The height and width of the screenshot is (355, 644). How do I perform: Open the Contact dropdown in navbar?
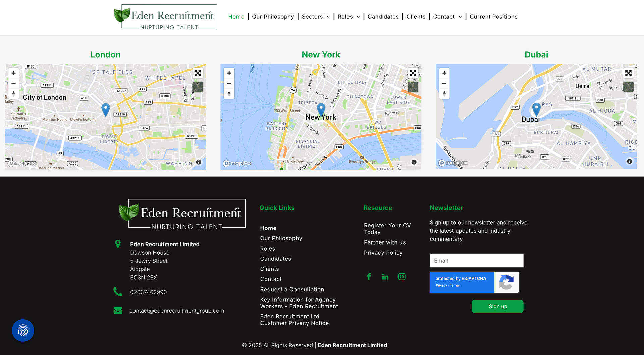pos(447,17)
